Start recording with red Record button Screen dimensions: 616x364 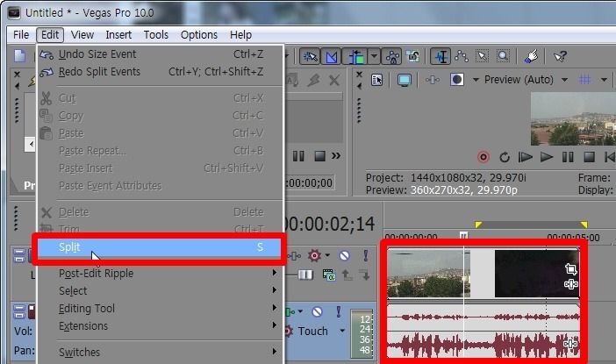tap(483, 157)
